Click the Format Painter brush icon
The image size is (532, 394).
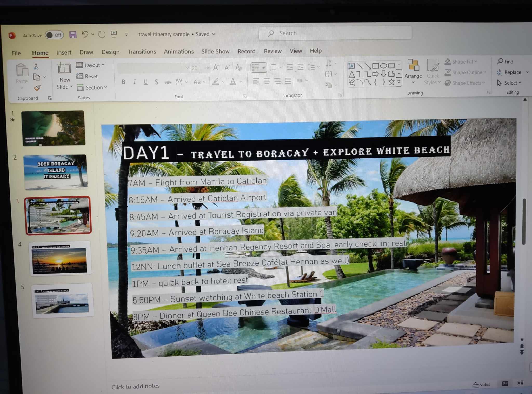[37, 88]
